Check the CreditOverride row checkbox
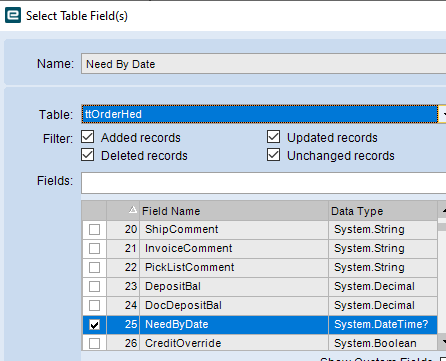This screenshot has width=446, height=361. [94, 343]
